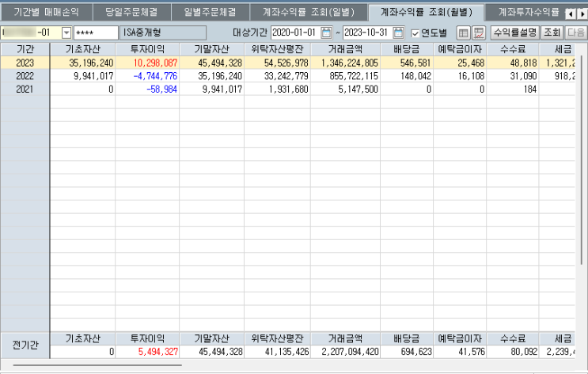Screen dimensions: 588x374
Task: Expand the account number dropdown
Action: (x=66, y=32)
